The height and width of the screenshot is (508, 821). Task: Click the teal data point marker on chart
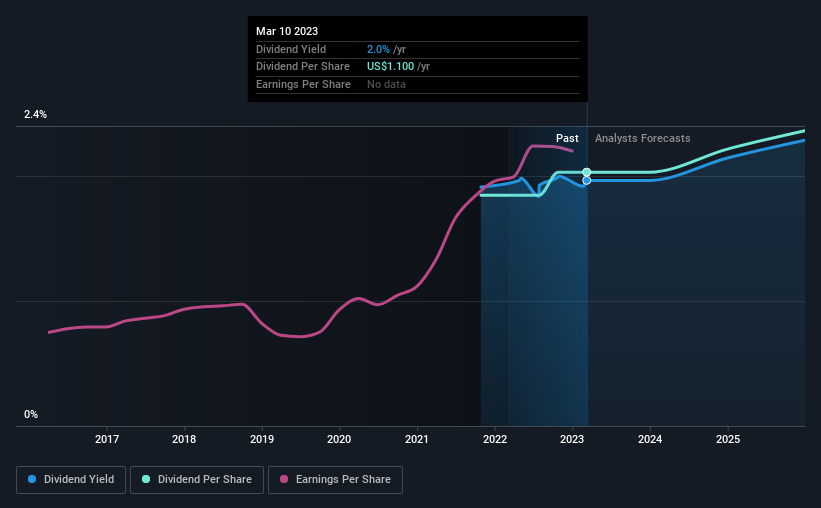pyautogui.click(x=587, y=172)
